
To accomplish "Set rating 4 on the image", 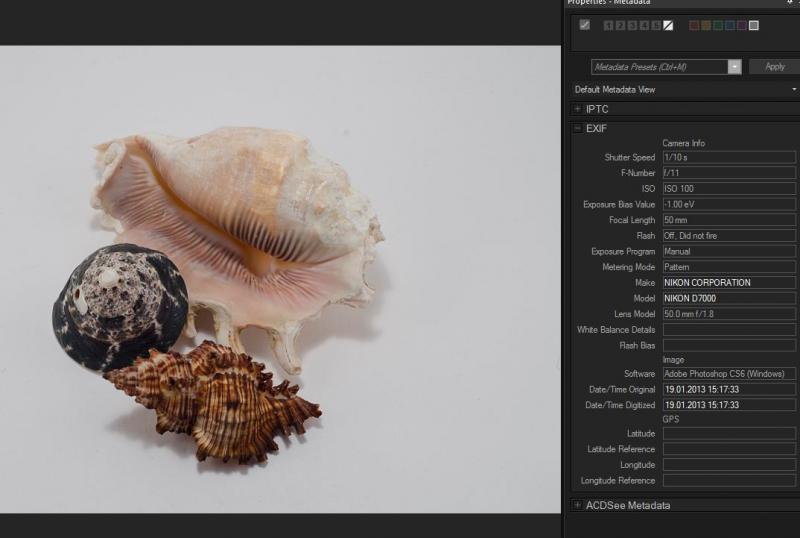I will pos(644,26).
